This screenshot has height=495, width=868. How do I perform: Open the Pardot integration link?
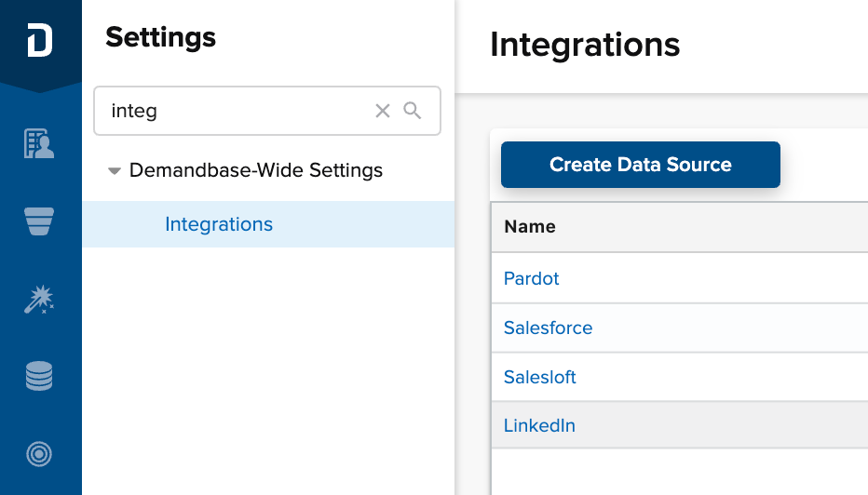(x=531, y=278)
